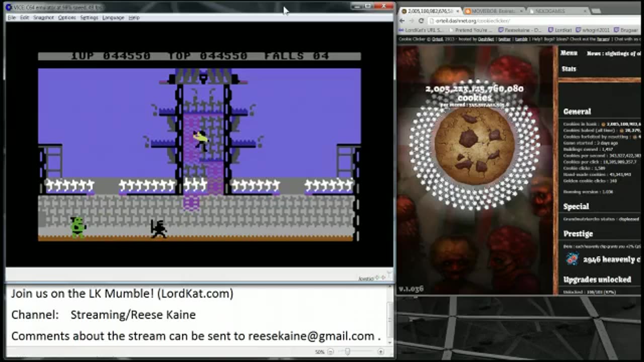Click the 'Upgrades unlocked' heading
This screenshot has width=644, height=362.
pos(597,280)
